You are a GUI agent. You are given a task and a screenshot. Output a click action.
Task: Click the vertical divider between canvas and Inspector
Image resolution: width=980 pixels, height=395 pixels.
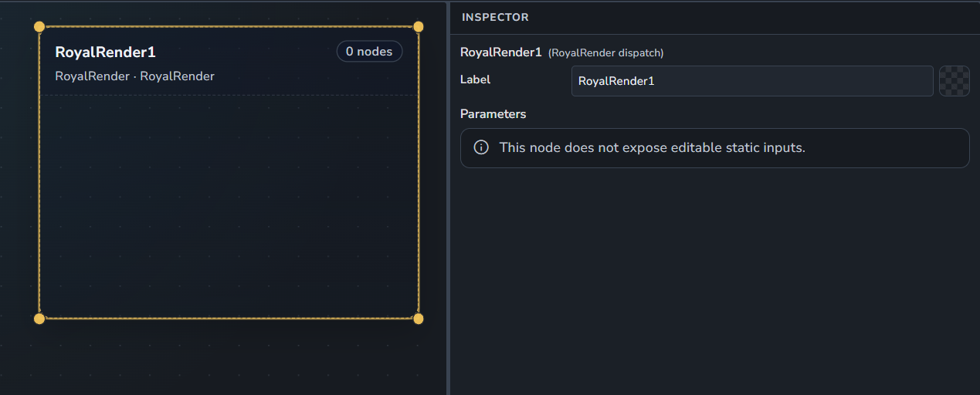coord(448,197)
